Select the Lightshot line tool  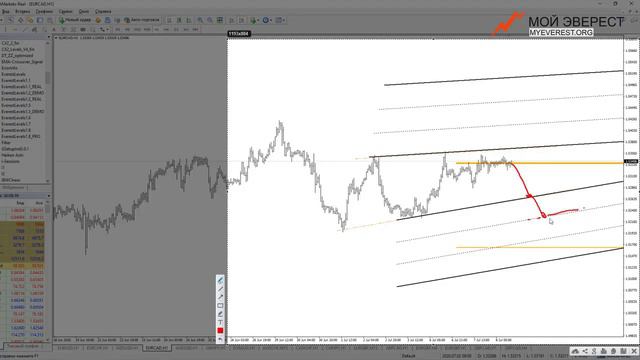coord(220,289)
